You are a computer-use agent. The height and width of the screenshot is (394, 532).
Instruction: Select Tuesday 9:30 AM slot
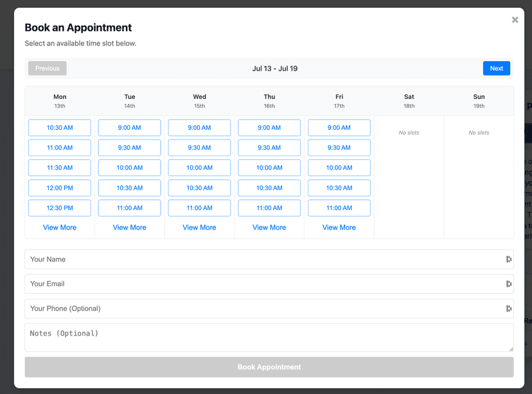coord(130,148)
